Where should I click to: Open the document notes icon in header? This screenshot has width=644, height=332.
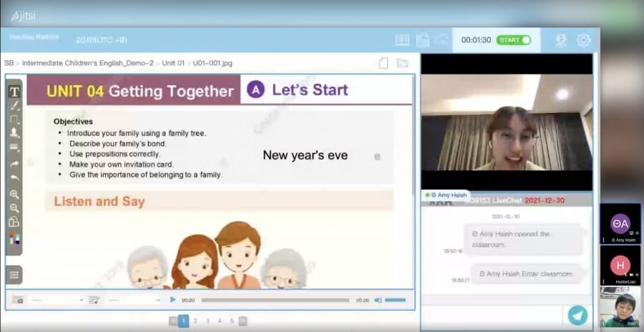tap(423, 40)
